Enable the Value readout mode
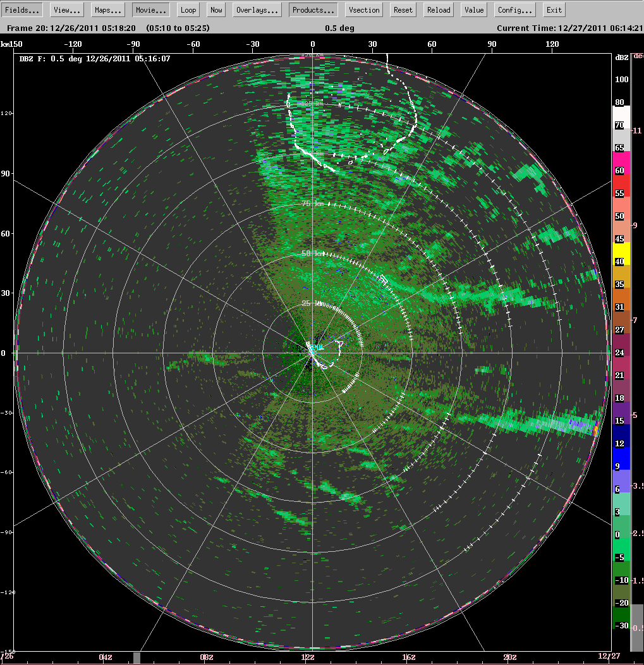Screen dimensions: 644x665 (x=473, y=9)
